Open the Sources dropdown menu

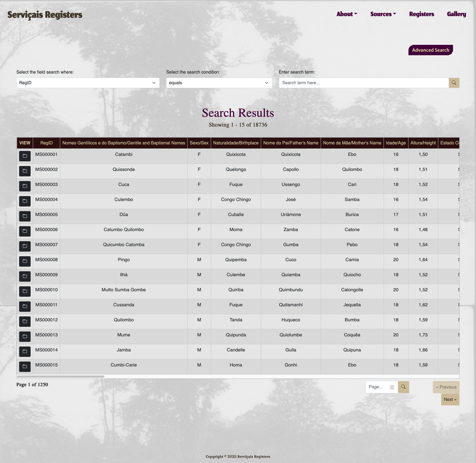pos(383,14)
